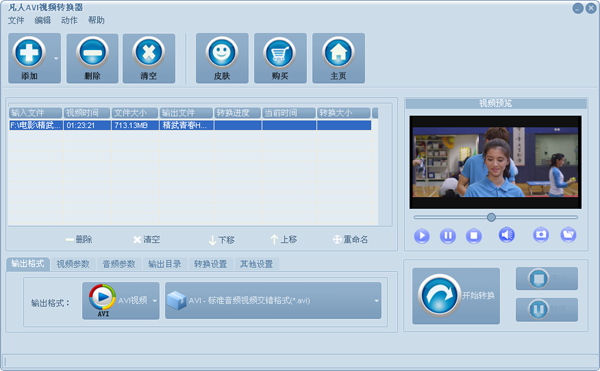Open the 动作 menu

(x=69, y=20)
